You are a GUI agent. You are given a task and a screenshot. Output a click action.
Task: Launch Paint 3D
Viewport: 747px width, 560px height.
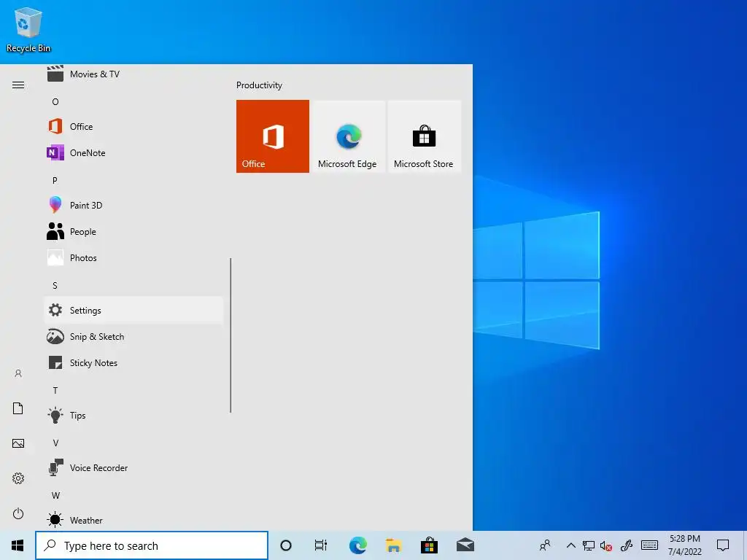coord(133,205)
